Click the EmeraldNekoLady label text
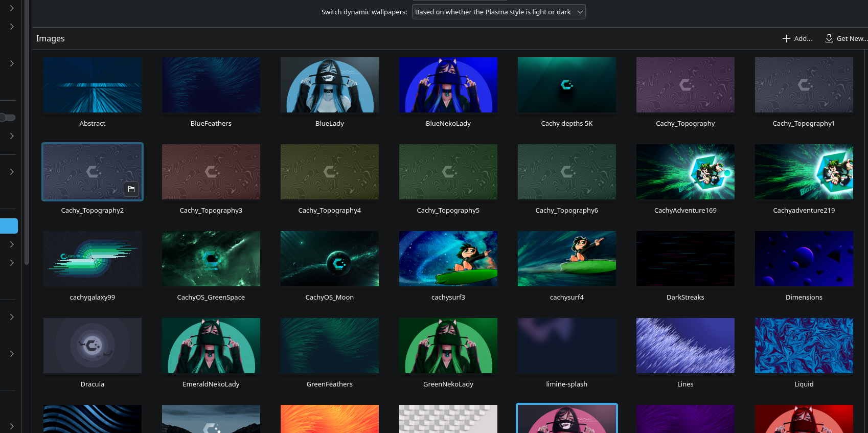Screen dimensions: 868x433 (211, 384)
